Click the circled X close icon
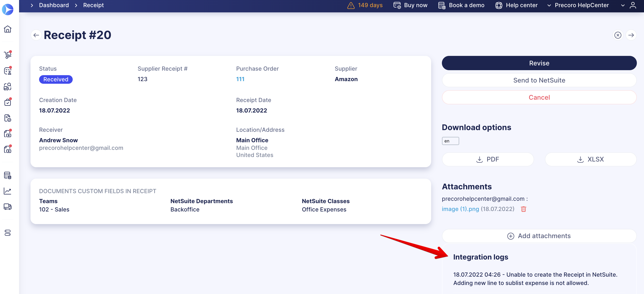The image size is (644, 294). 618,35
